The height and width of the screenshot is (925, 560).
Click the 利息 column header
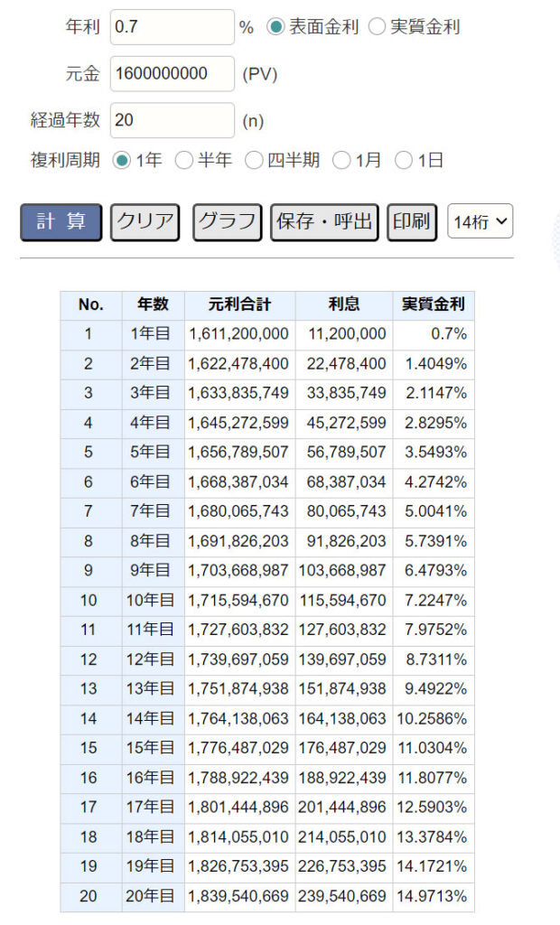point(344,305)
